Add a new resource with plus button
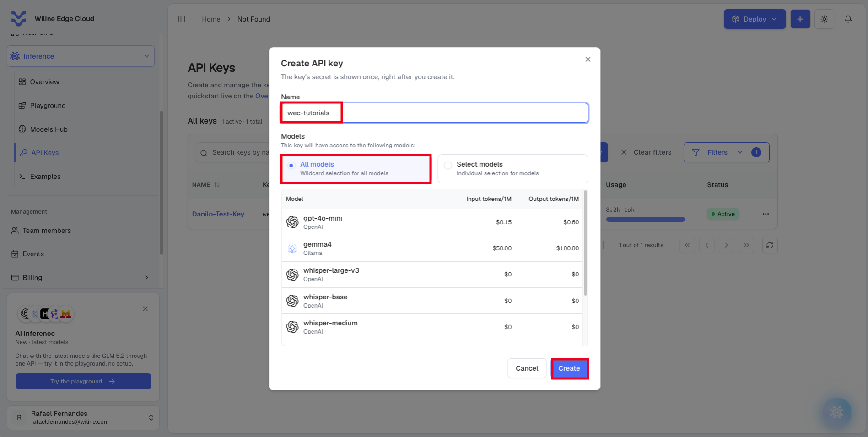Screen dimensions: 868x437 coord(800,19)
